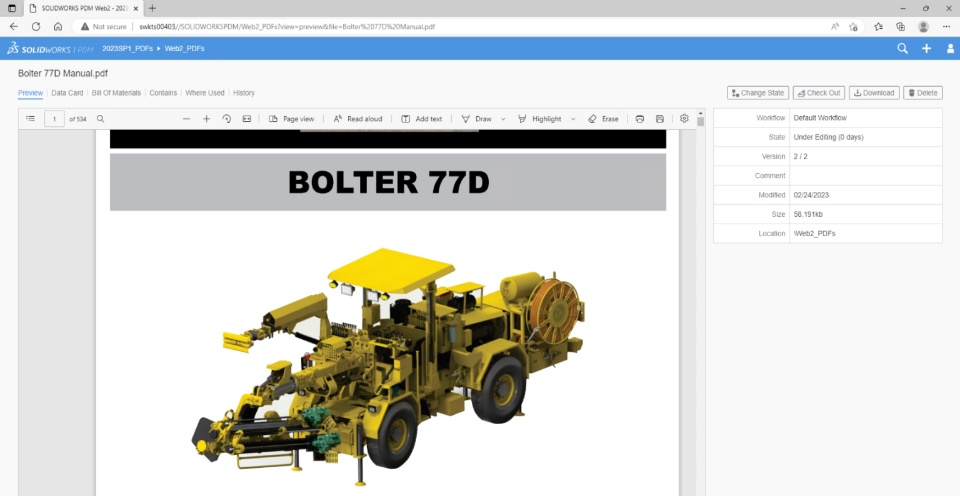Click the Change State button
Screen dimensions: 960x496
[x=758, y=93]
